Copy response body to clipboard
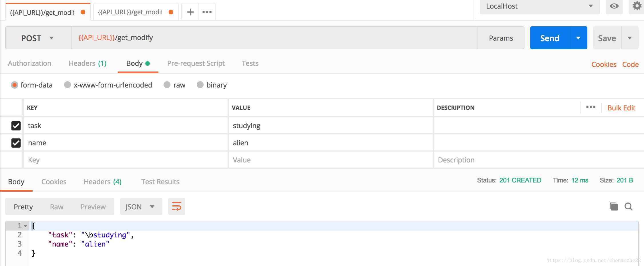Image resolution: width=644 pixels, height=266 pixels. [x=613, y=207]
